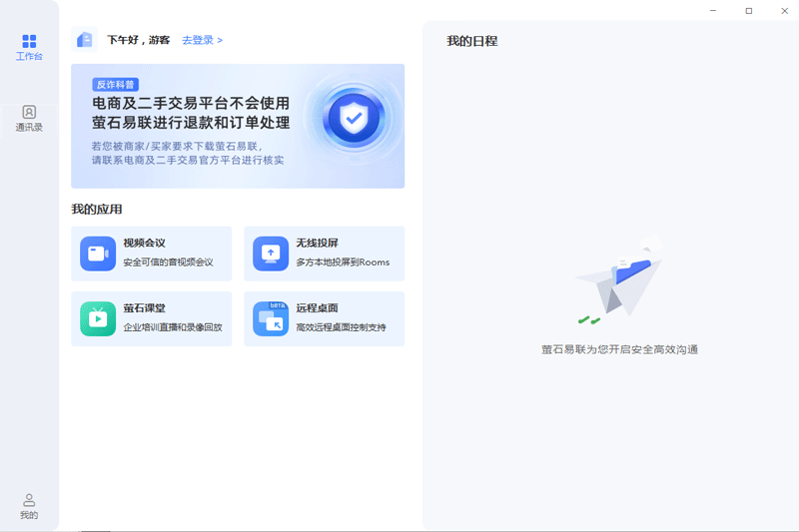Viewport: 799px width, 532px height.
Task: Maximize the application window
Action: pos(748,11)
